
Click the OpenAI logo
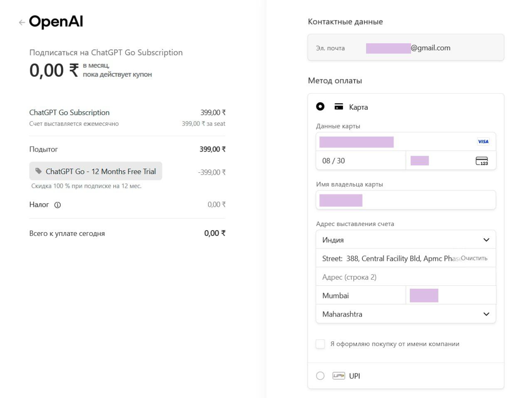click(x=56, y=22)
